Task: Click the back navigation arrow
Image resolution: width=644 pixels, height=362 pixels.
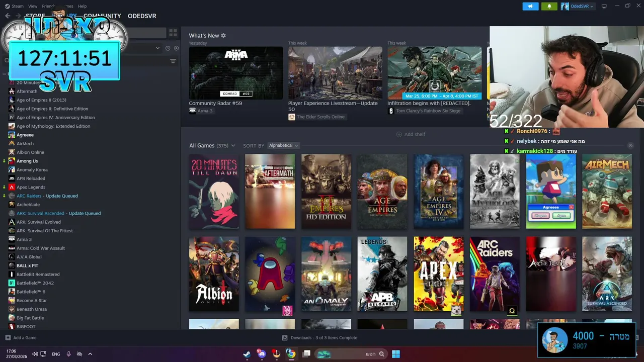Action: (x=8, y=16)
